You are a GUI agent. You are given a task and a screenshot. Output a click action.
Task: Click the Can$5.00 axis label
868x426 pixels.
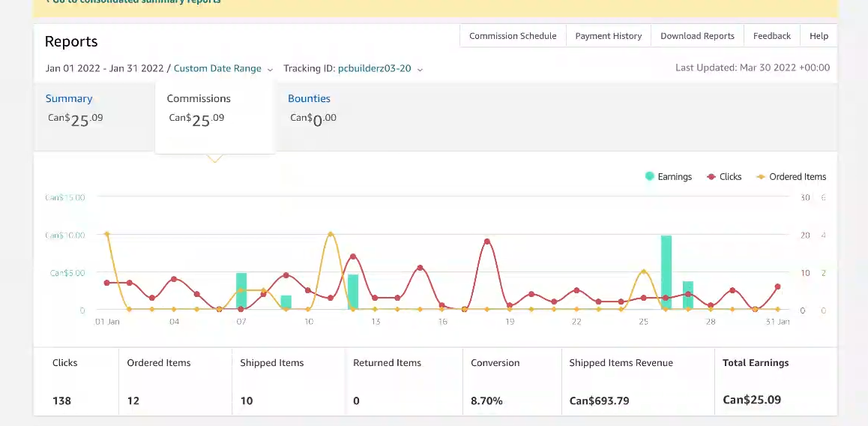(67, 272)
